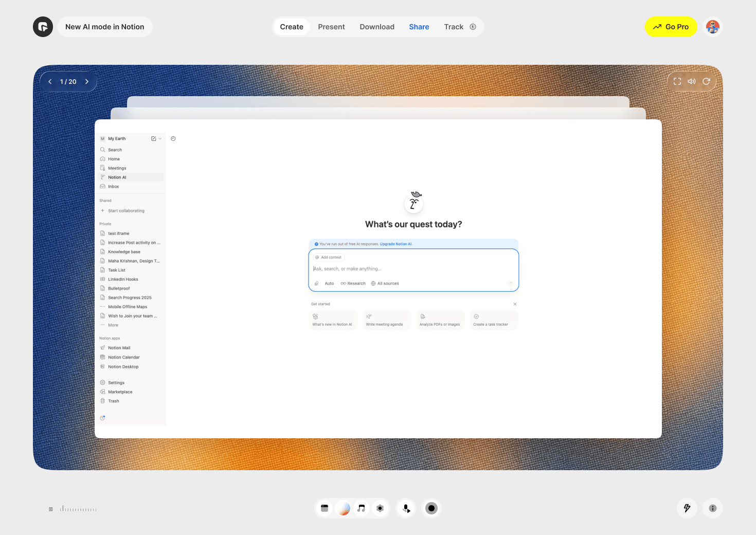Open the background gradient picker

[343, 508]
